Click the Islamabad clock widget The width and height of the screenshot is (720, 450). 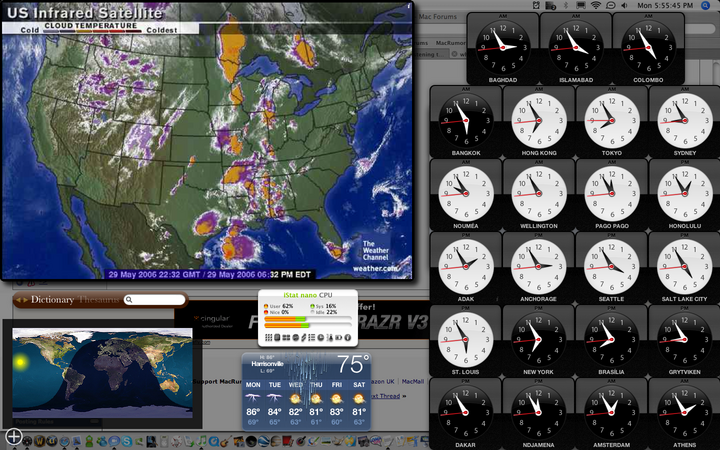(576, 49)
